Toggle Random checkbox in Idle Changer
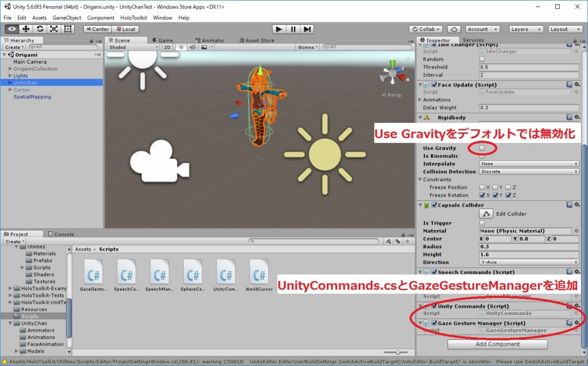 [x=482, y=59]
